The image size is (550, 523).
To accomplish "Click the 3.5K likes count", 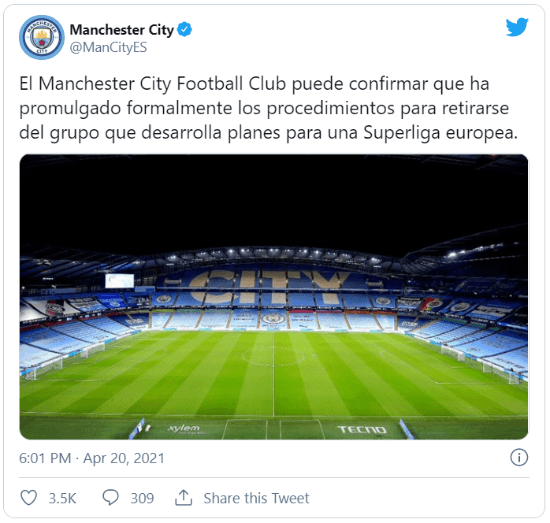I will point(62,498).
